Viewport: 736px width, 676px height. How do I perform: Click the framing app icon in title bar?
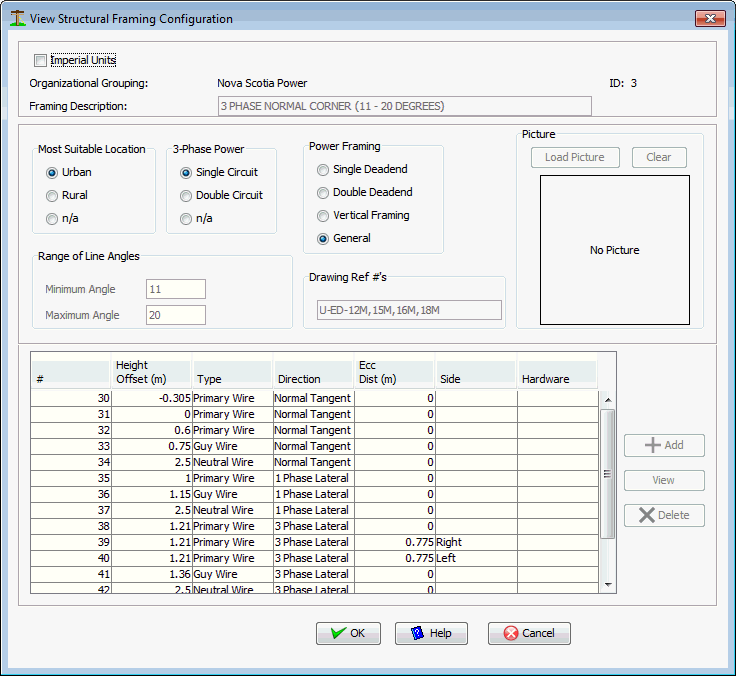pos(18,18)
